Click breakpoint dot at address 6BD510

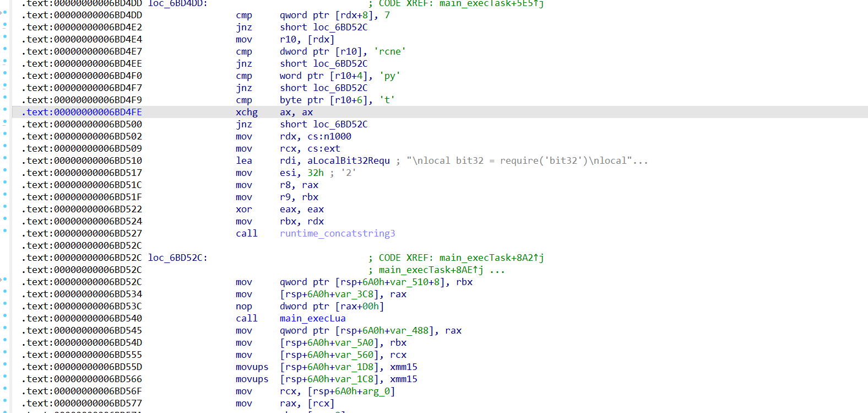[5, 158]
